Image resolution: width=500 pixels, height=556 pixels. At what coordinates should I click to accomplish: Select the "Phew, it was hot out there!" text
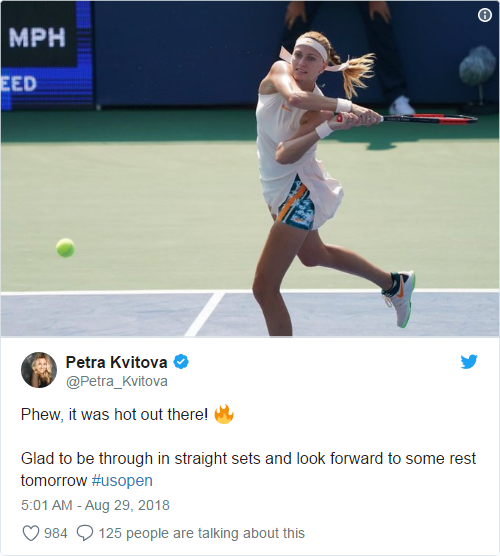(114, 414)
